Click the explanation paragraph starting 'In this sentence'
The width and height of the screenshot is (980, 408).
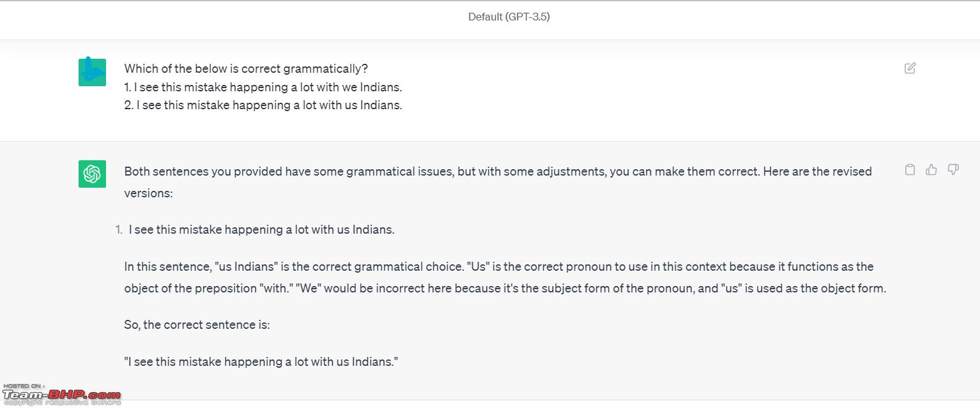click(x=505, y=277)
